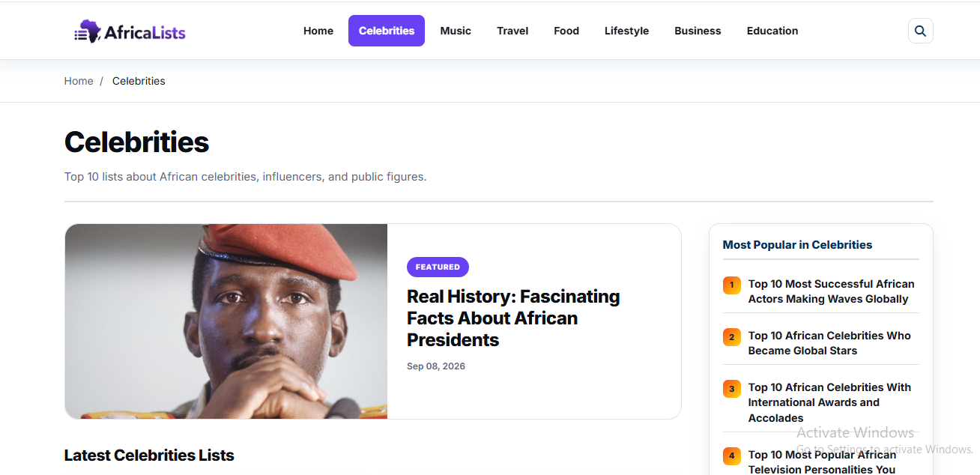Open the African Presidents featured article title
The height and width of the screenshot is (475, 980).
pos(513,318)
